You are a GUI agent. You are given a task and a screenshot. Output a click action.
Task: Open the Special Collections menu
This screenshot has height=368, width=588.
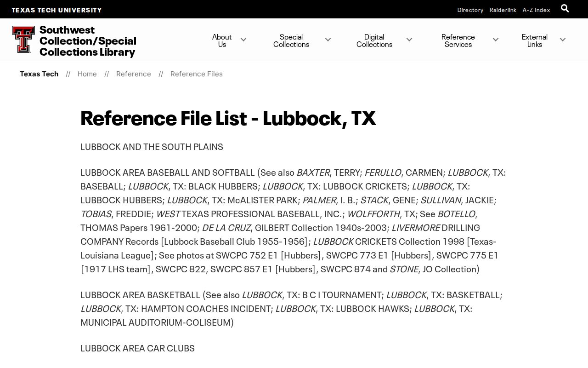[x=291, y=40]
